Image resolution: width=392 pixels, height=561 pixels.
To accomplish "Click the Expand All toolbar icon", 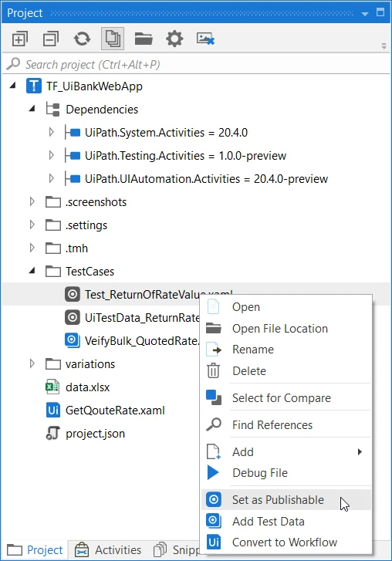I will 19,39.
